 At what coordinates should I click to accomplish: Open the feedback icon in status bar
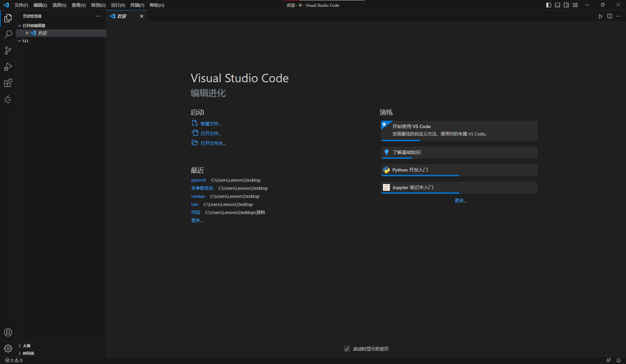point(608,360)
